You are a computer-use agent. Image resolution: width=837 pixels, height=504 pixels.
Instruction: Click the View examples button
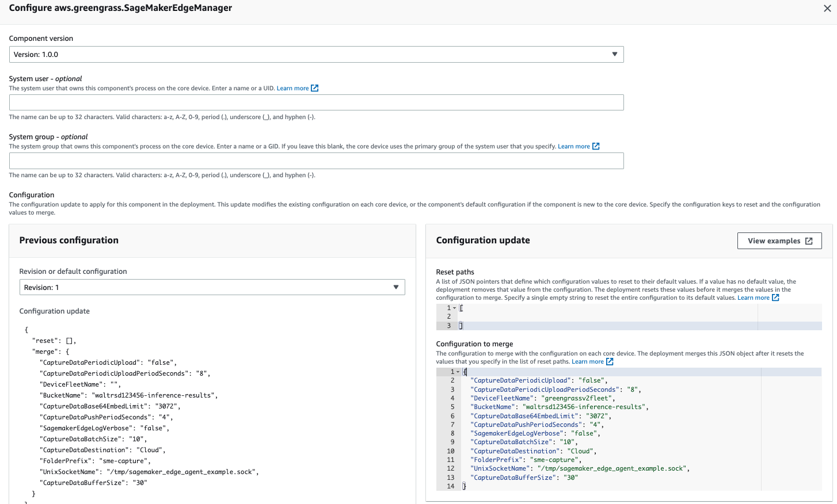[779, 241]
